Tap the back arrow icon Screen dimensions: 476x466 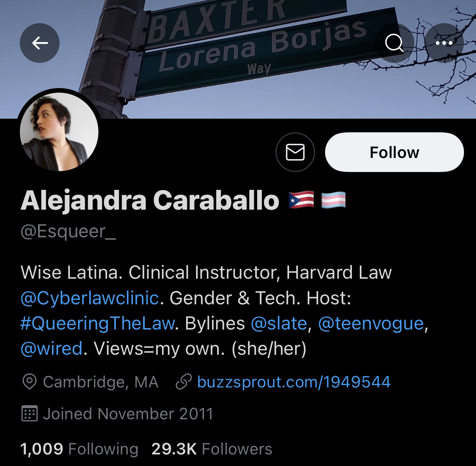point(40,43)
